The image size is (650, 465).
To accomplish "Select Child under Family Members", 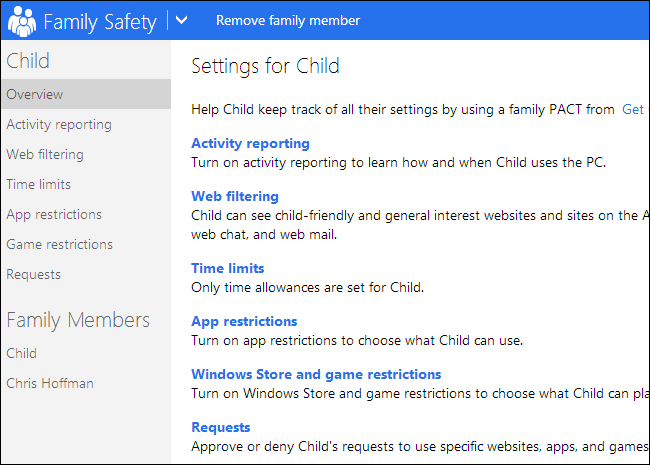I will pos(22,353).
